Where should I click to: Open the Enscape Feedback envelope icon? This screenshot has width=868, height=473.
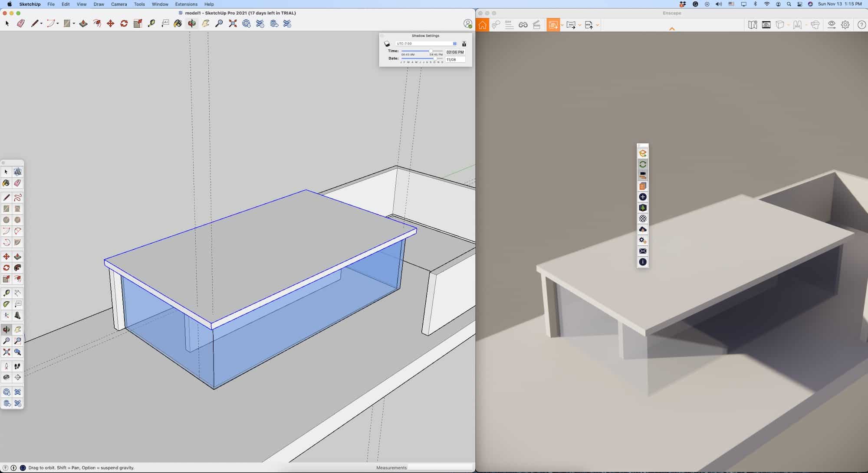click(643, 251)
